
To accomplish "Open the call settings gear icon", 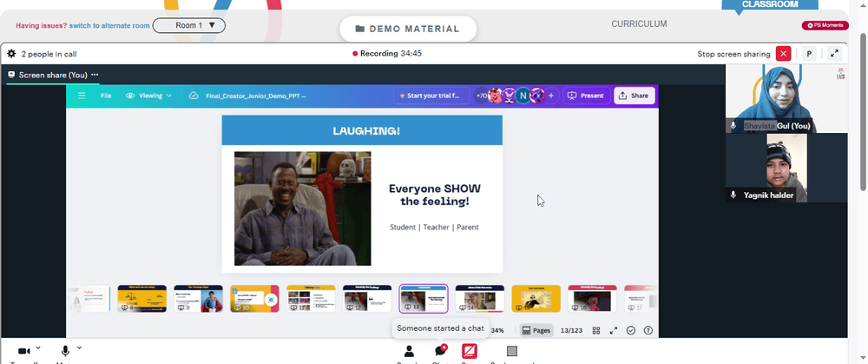I will (11, 54).
